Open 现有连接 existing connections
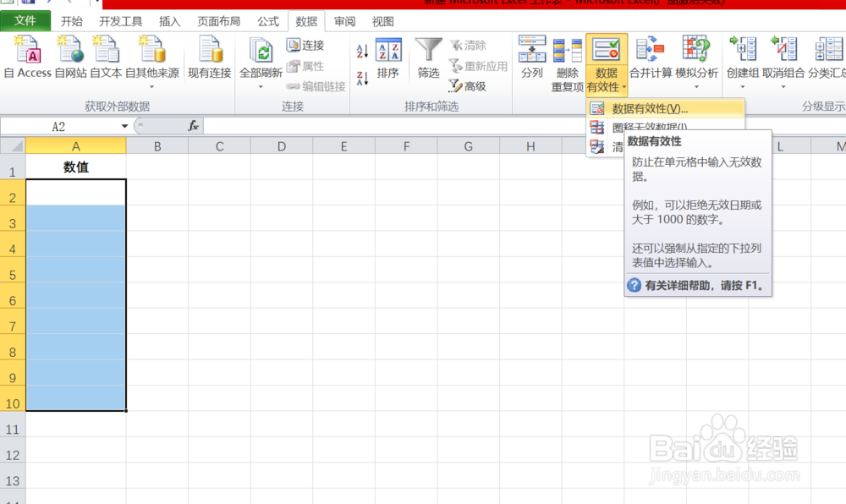 (209, 57)
